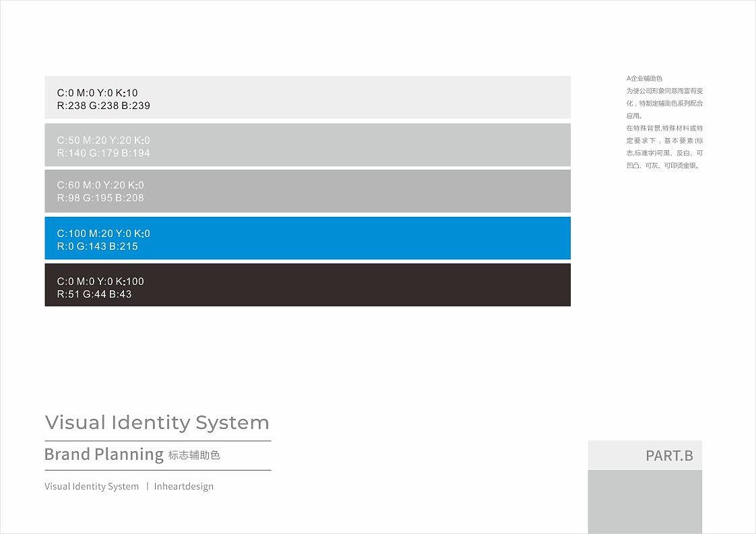Select the C:50 M:20 Y:20 K:0 swatch
This screenshot has width=756, height=534.
tap(308, 145)
